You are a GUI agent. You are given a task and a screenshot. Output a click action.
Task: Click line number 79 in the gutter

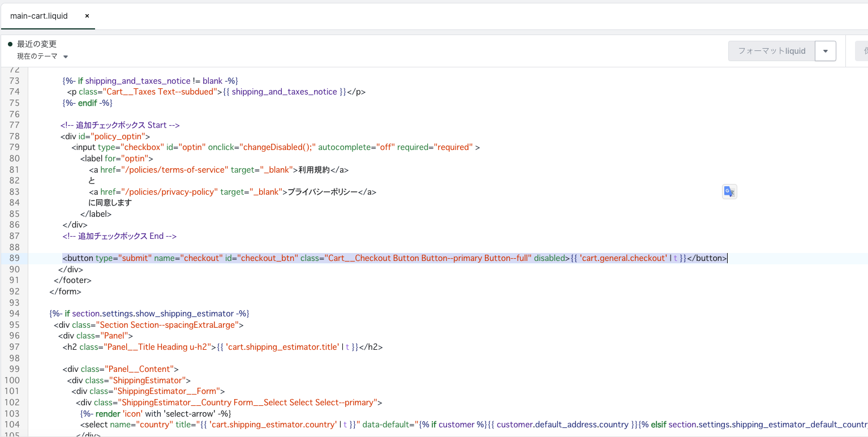tap(14, 147)
